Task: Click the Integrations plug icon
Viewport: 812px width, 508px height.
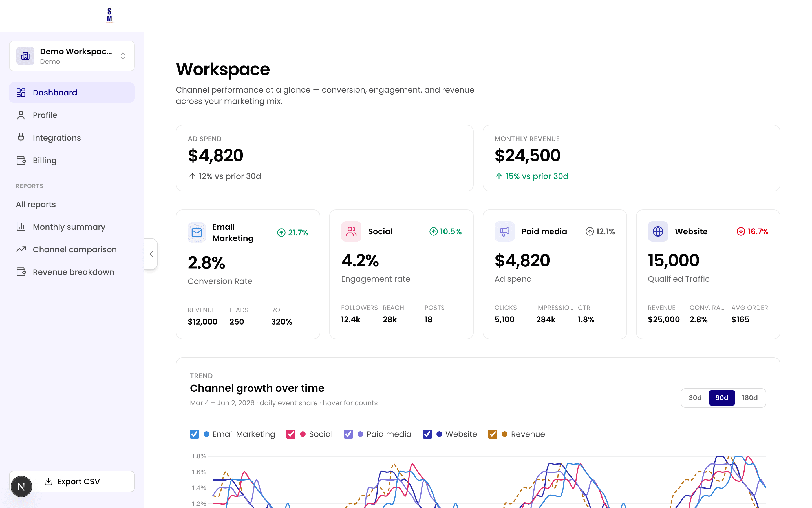Action: pyautogui.click(x=21, y=138)
